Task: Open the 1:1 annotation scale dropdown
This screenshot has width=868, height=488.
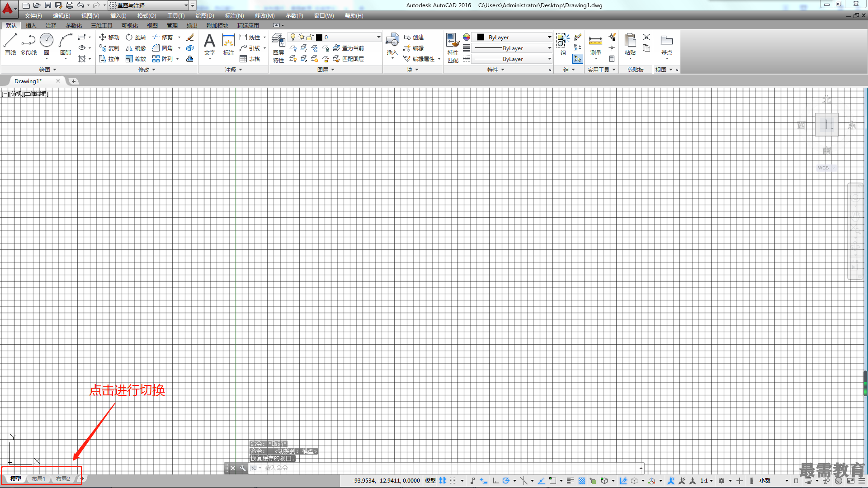Action: point(706,481)
